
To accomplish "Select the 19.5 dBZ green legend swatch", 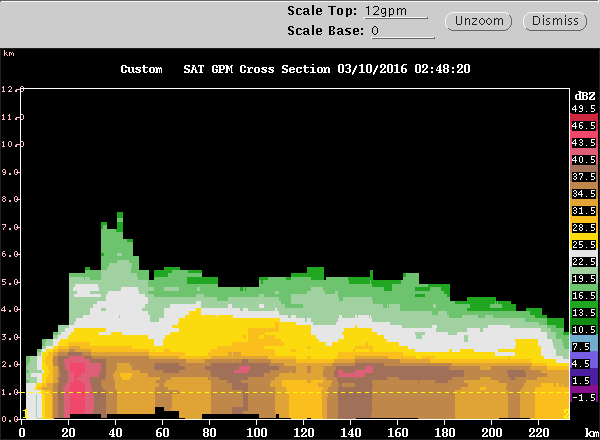I will click(583, 277).
